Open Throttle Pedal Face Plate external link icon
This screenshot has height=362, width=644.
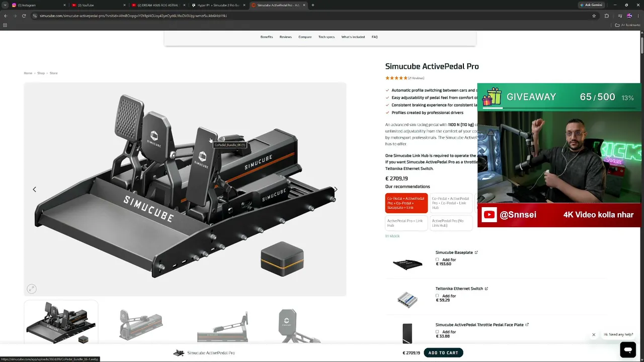point(527,325)
